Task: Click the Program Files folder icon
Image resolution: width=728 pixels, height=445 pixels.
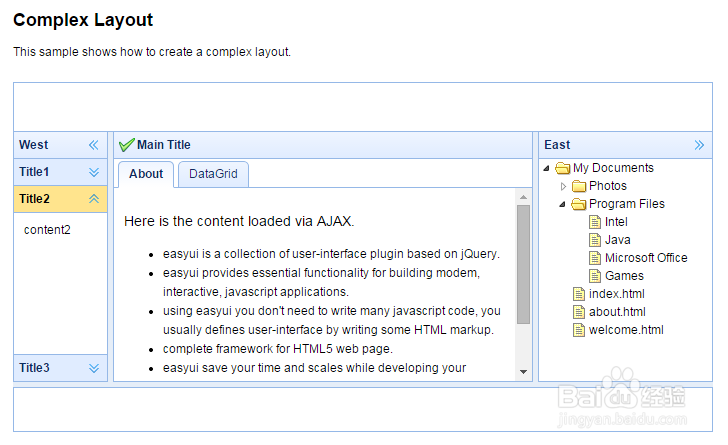Action: pos(578,204)
